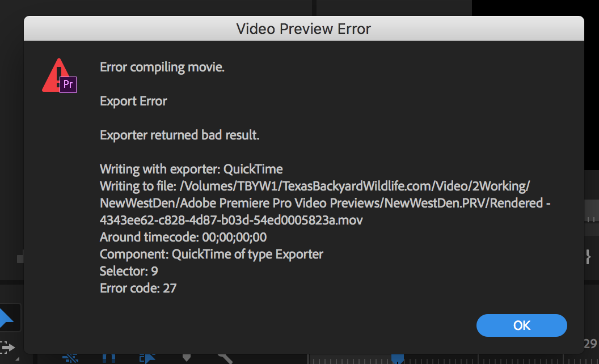
Task: Toggle nest sequences icon in timeline
Action: 70,359
